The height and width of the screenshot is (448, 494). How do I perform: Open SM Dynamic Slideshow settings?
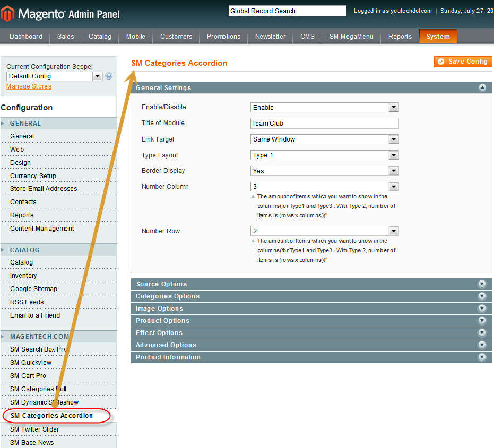[58, 402]
